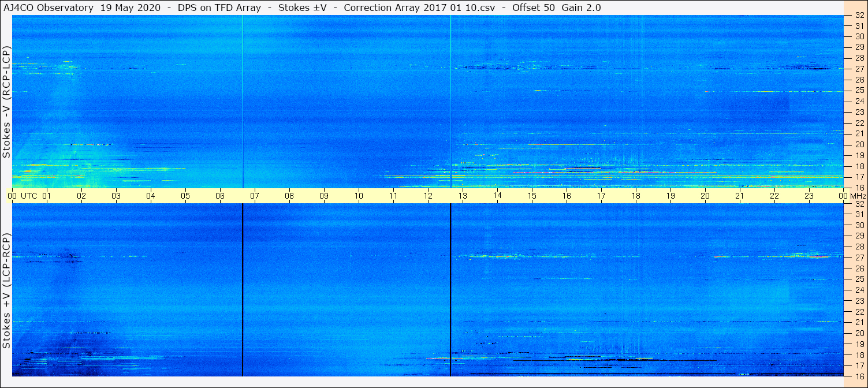The height and width of the screenshot is (388, 868).
Task: Select 'Correction Array 2017 01 10.csv' text
Action: [x=419, y=8]
